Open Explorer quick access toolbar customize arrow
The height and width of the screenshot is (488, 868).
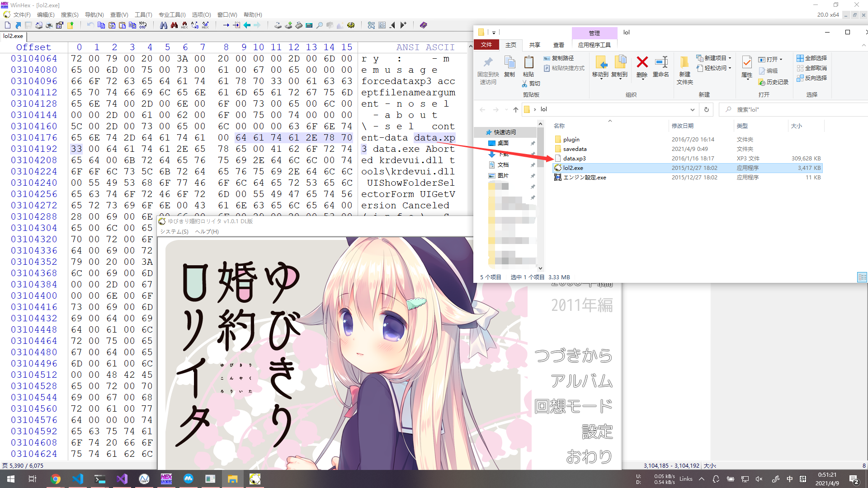tap(494, 33)
